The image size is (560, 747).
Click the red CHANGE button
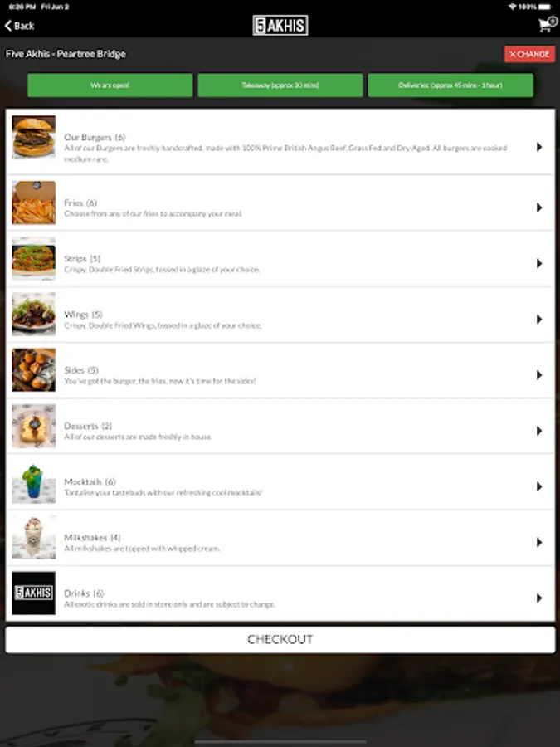529,54
